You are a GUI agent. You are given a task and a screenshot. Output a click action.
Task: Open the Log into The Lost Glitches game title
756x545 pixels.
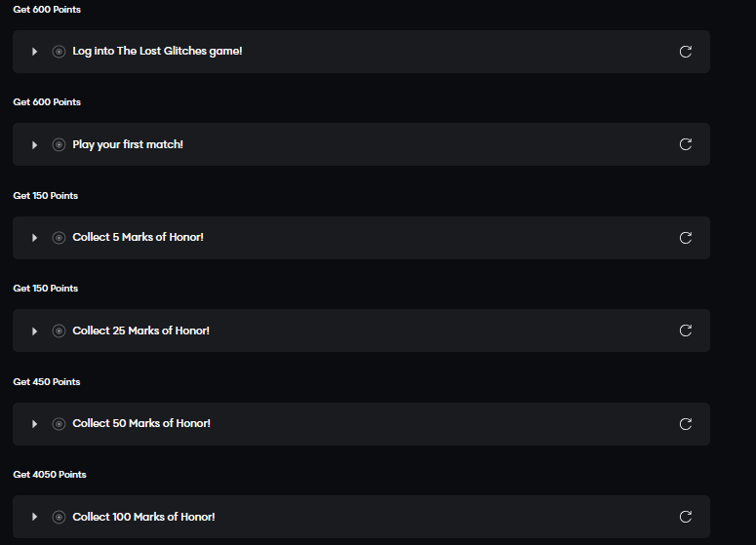click(157, 52)
